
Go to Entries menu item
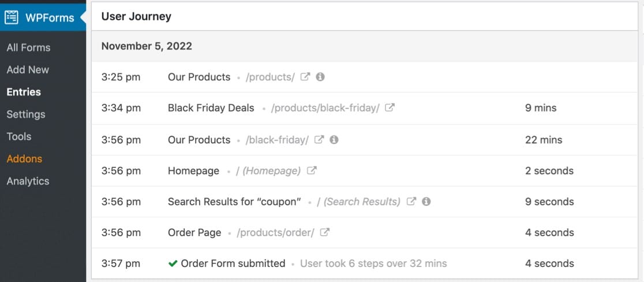pyautogui.click(x=24, y=92)
